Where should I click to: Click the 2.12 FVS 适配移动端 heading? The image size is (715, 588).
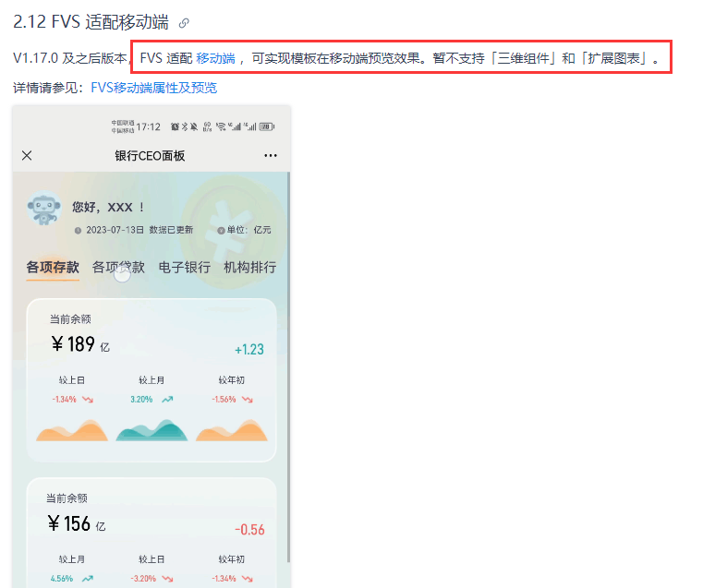coord(91,22)
